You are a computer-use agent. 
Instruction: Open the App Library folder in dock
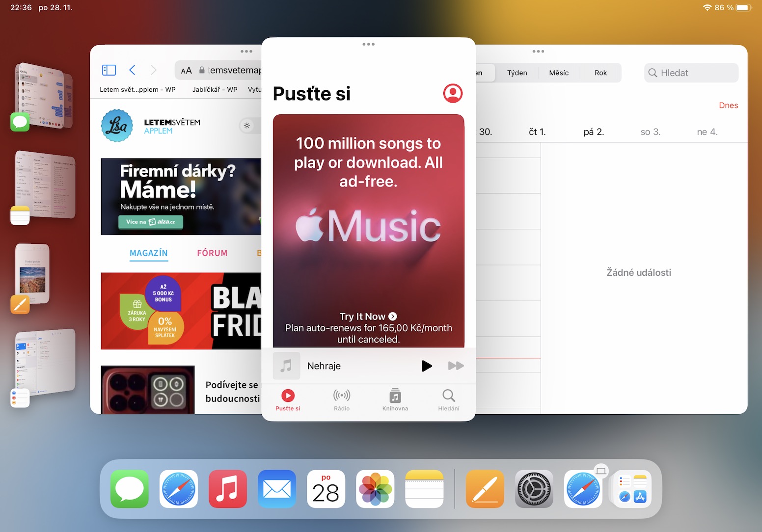pyautogui.click(x=632, y=489)
